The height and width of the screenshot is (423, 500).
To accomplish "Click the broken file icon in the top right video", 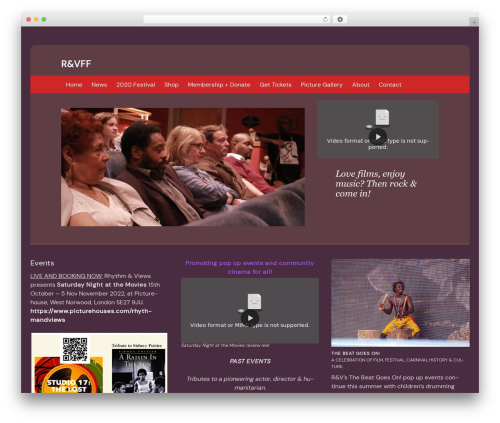I will [x=382, y=117].
